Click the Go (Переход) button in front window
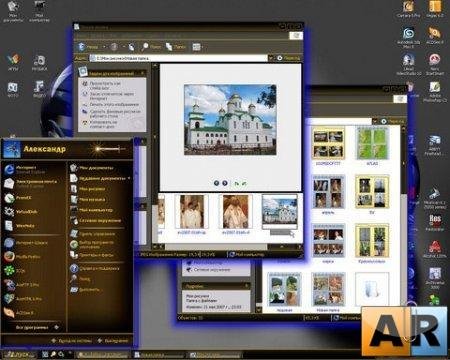 (x=289, y=58)
